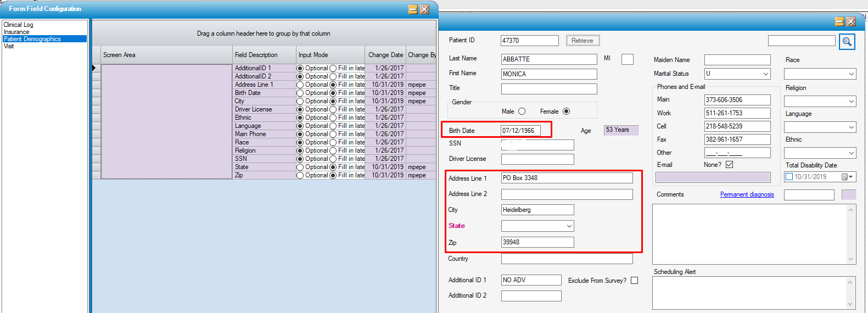Close the Form Field Configuration window
868x313 pixels.
coord(424,9)
